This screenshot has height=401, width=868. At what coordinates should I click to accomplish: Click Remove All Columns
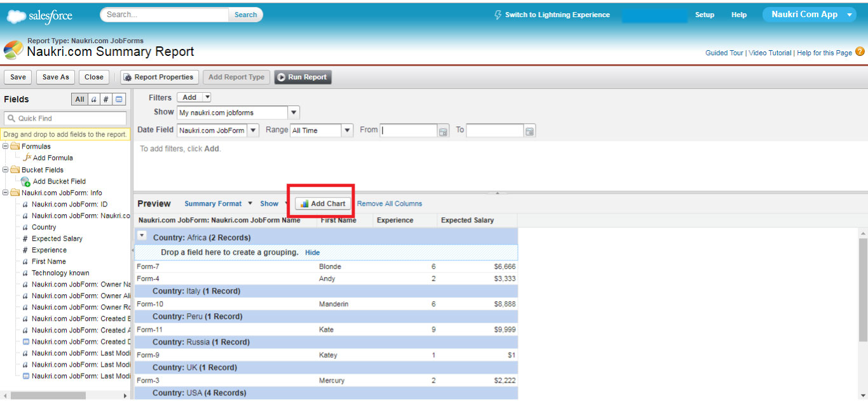click(390, 203)
